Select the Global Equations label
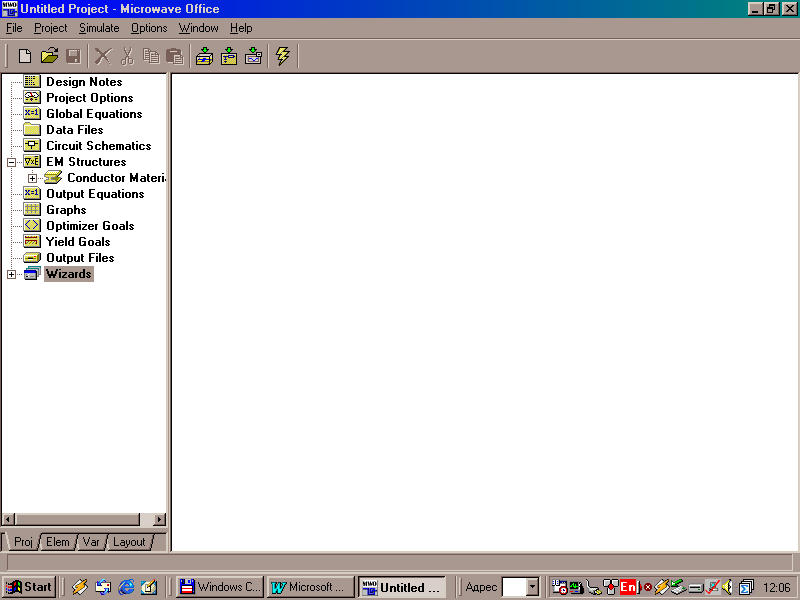The width and height of the screenshot is (800, 600). click(x=94, y=114)
